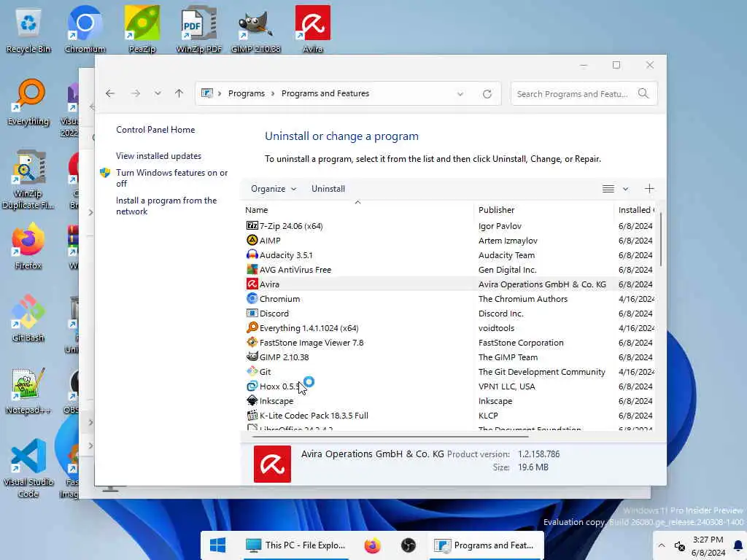747x560 pixels.
Task: Click Uninstall in the toolbar
Action: point(328,189)
